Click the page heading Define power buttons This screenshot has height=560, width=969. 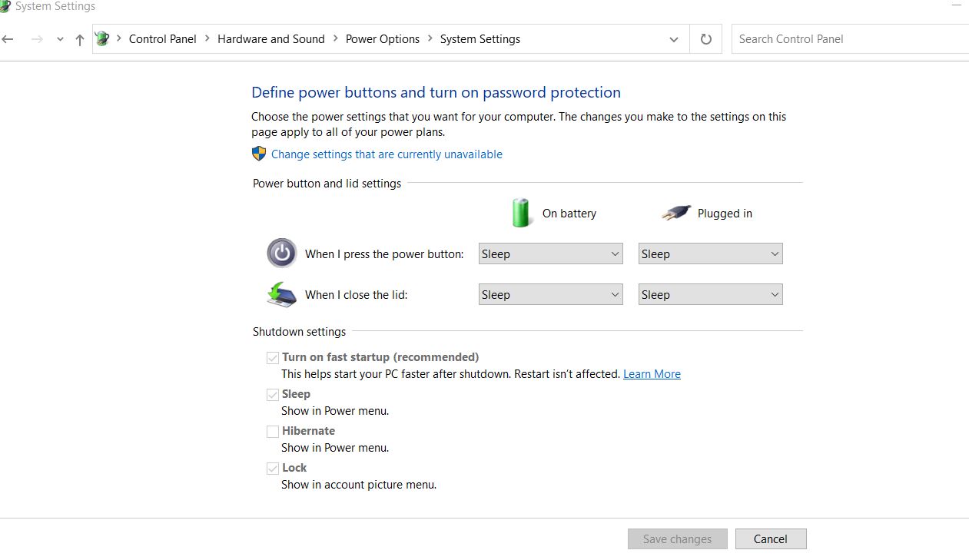[436, 93]
